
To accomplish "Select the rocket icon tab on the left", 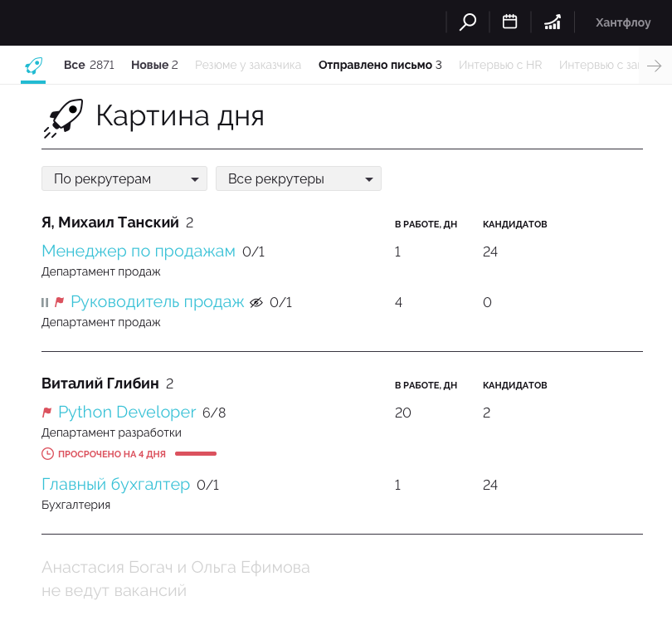I will [x=33, y=63].
